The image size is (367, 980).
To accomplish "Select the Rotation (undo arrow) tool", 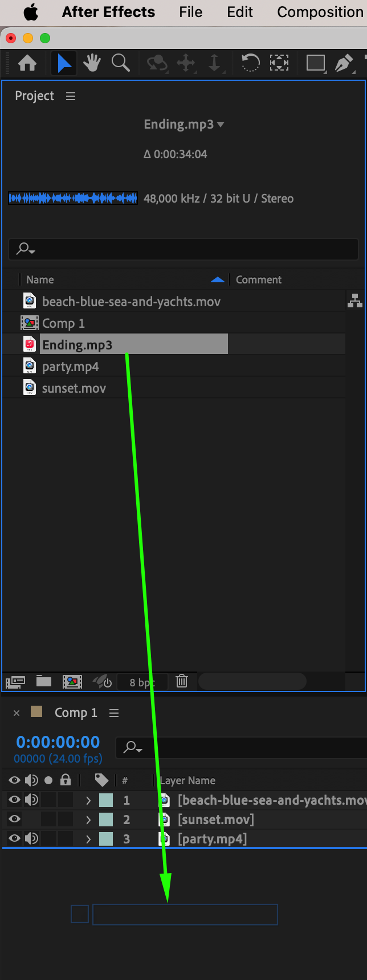I will 250,63.
